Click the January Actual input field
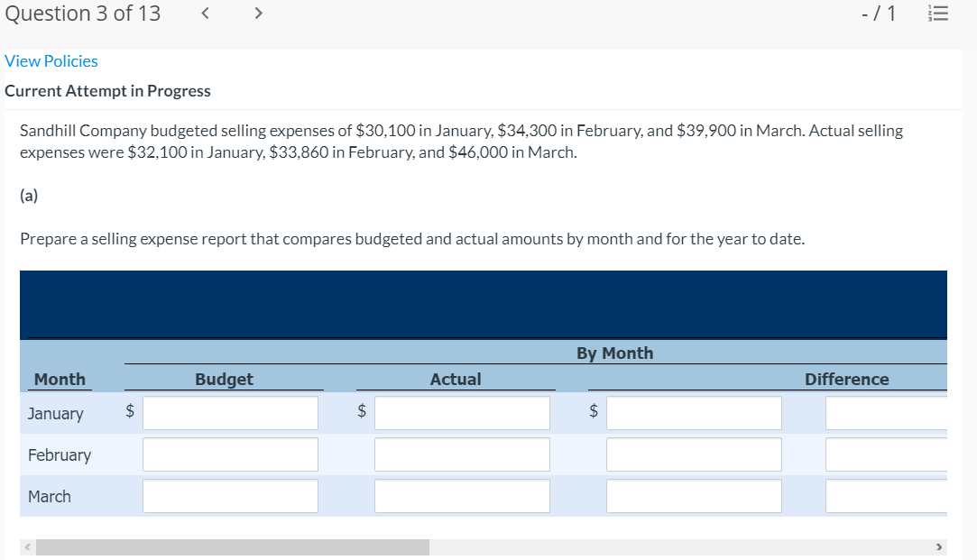Screen dimensions: 977x560 click(462, 413)
